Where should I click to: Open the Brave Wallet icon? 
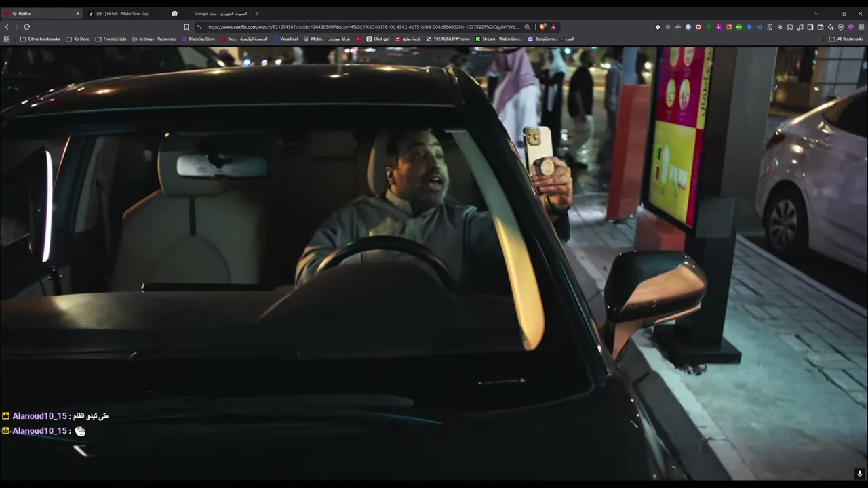click(821, 27)
